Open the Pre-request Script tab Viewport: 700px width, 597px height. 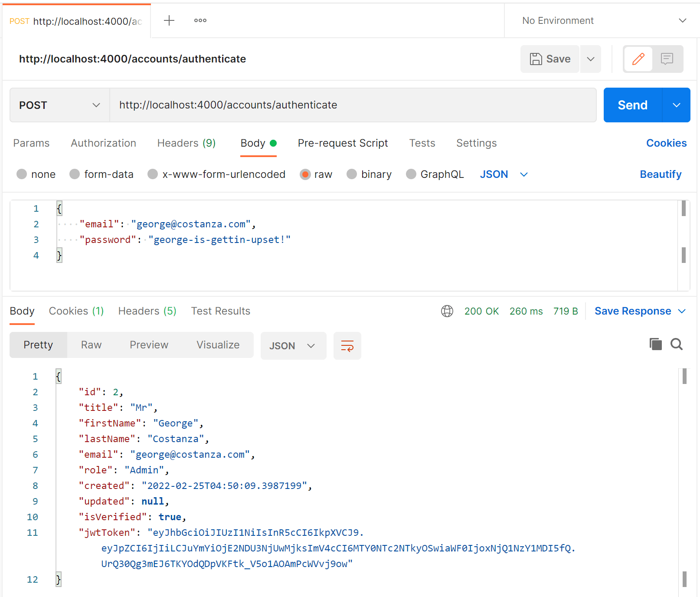[343, 143]
